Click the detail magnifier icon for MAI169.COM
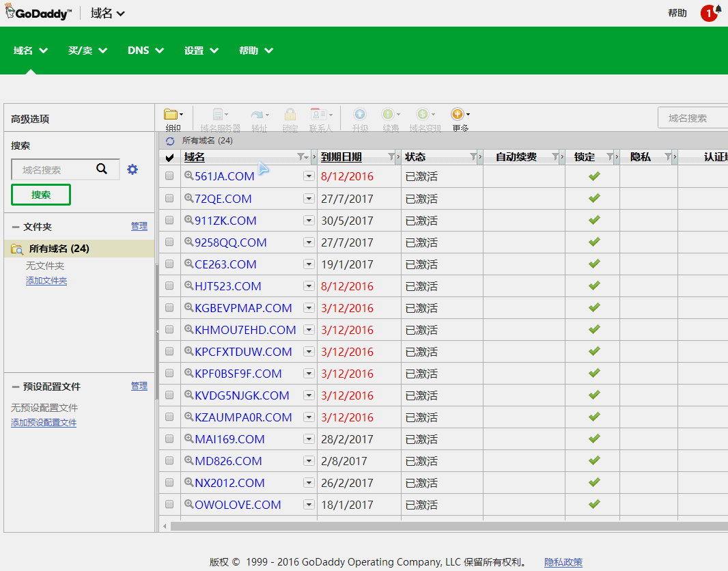 pyautogui.click(x=188, y=438)
